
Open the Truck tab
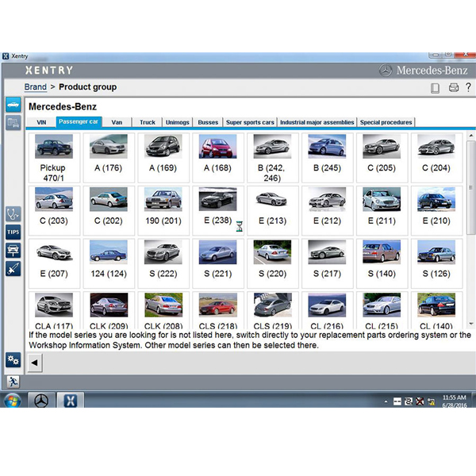[x=148, y=122]
